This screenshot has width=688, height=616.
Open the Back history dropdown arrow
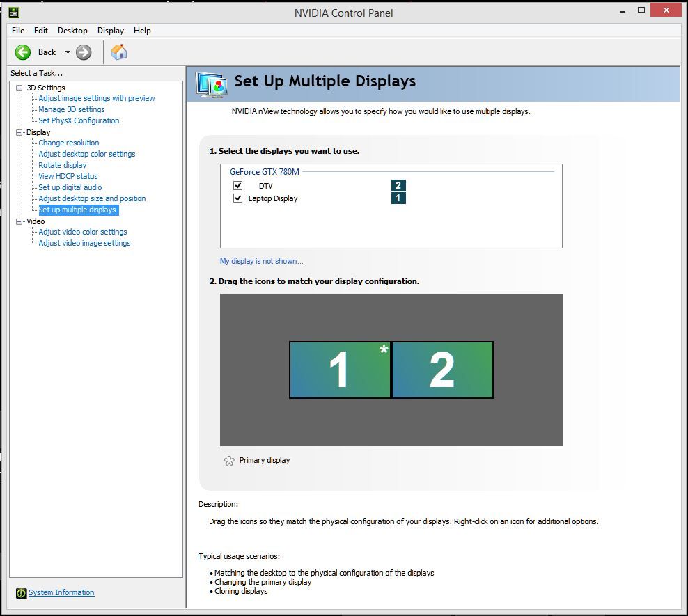[x=68, y=52]
